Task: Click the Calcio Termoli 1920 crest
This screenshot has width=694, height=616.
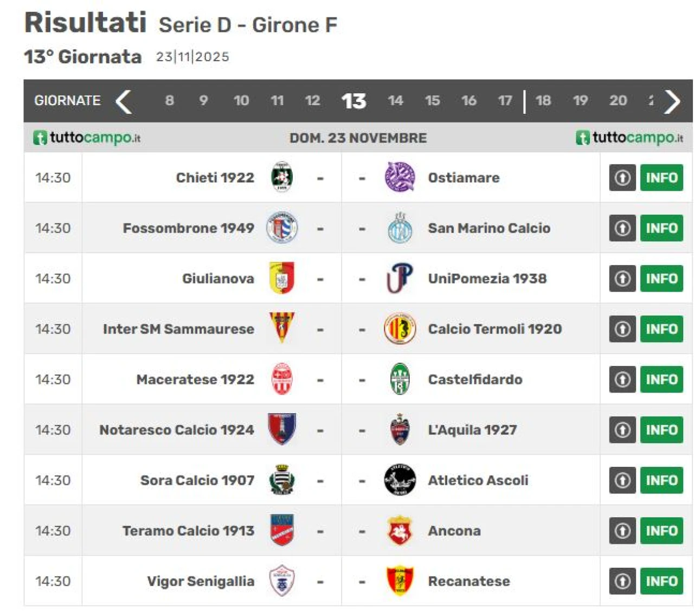Action: [400, 329]
